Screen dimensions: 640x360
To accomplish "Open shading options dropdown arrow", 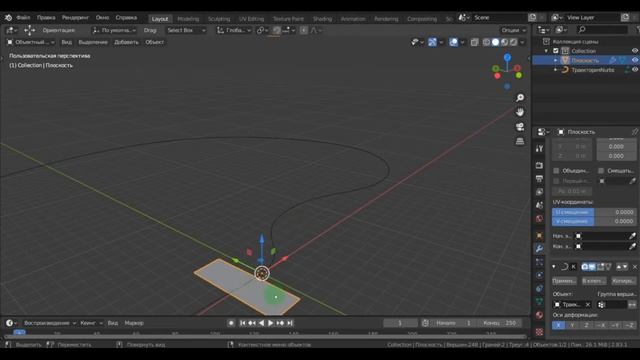I will [522, 42].
